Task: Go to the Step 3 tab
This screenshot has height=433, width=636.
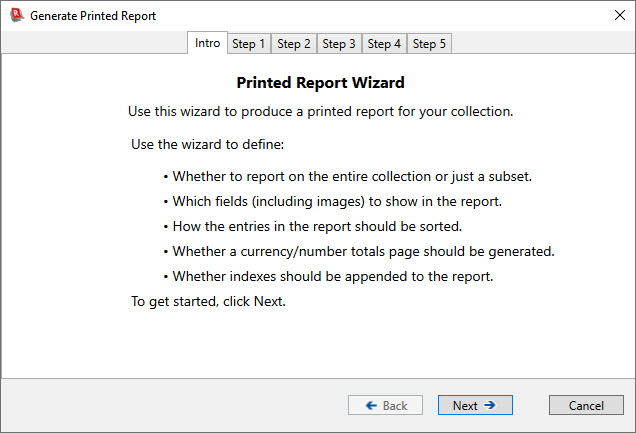Action: [339, 43]
